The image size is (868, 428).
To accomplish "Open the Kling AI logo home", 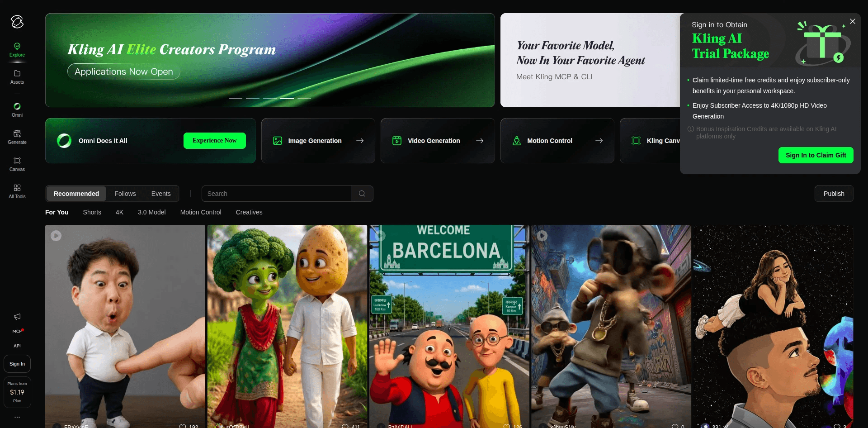I will click(x=17, y=22).
